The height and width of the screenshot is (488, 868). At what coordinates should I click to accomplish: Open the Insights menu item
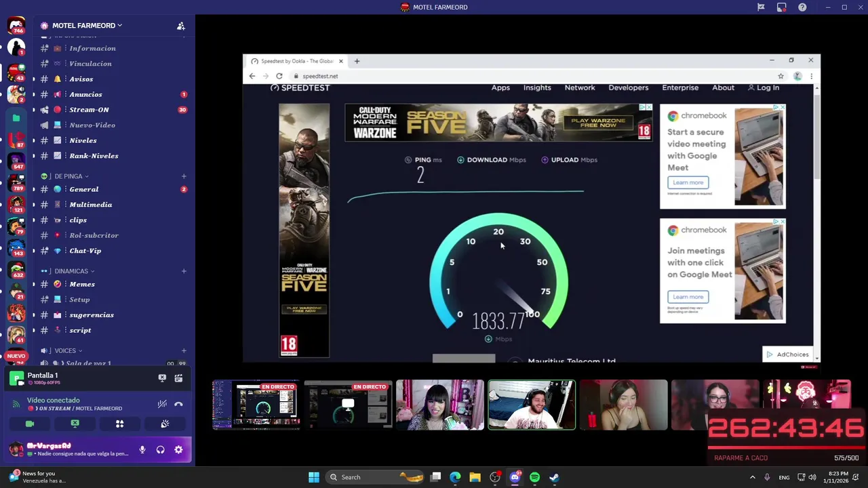pyautogui.click(x=537, y=87)
